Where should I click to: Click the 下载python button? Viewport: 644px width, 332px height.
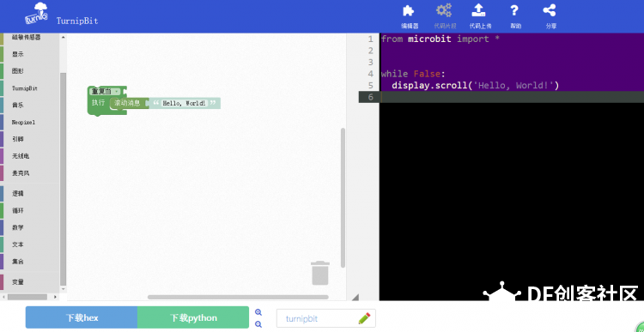193,317
